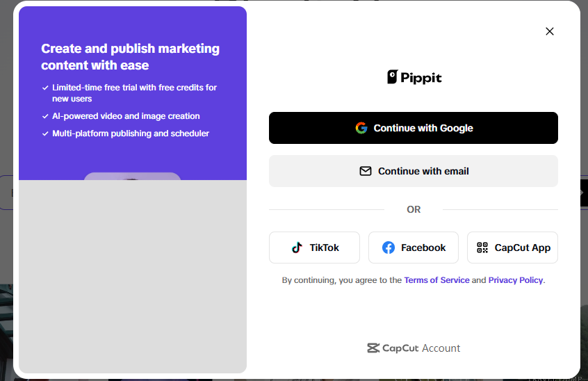Image resolution: width=588 pixels, height=381 pixels.
Task: Click the TikTok logo icon
Action: (x=297, y=248)
